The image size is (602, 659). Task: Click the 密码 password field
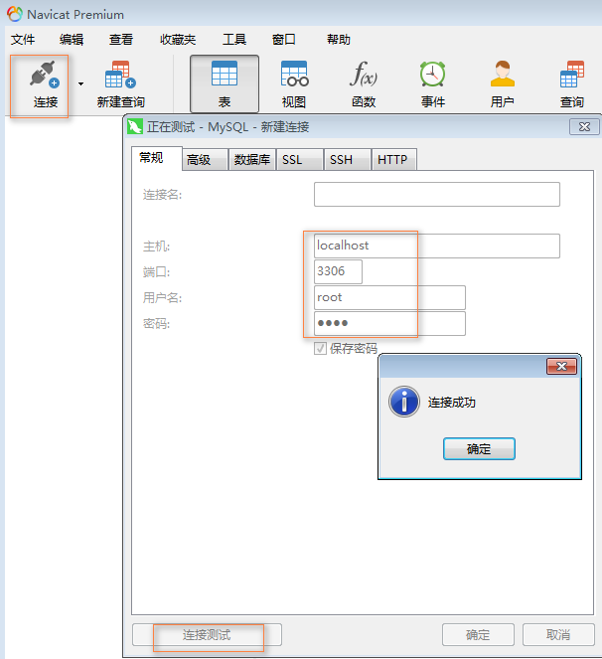[390, 323]
